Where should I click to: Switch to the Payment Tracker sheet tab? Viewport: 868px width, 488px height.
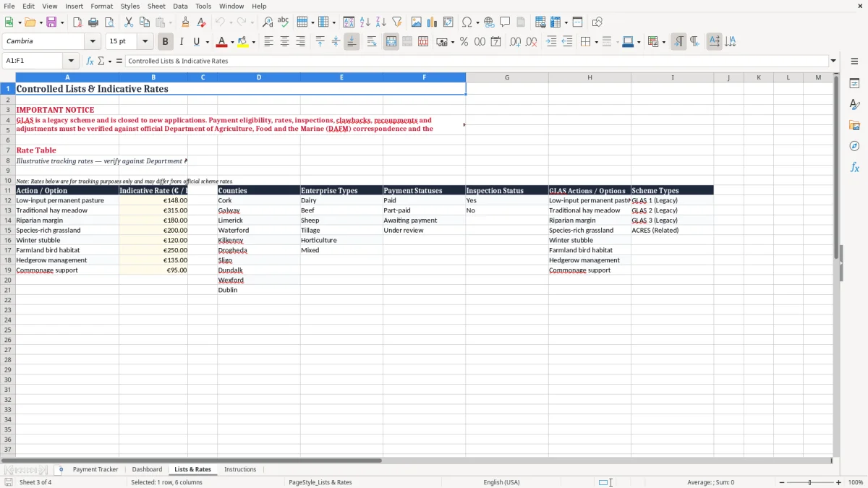point(95,469)
